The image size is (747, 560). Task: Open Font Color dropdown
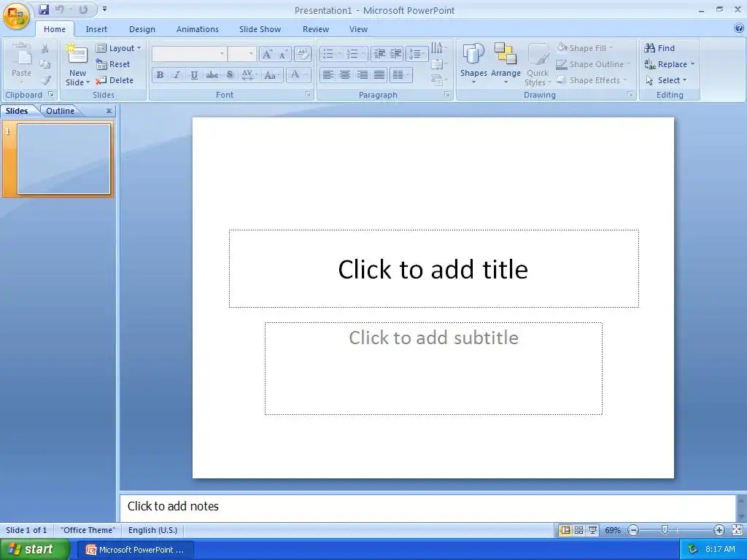298,75
